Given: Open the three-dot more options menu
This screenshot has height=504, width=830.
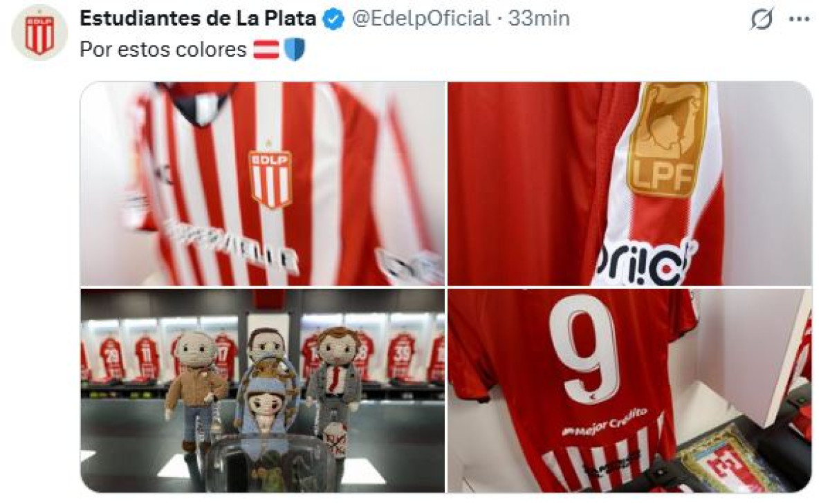Looking at the screenshot, I should (x=799, y=19).
